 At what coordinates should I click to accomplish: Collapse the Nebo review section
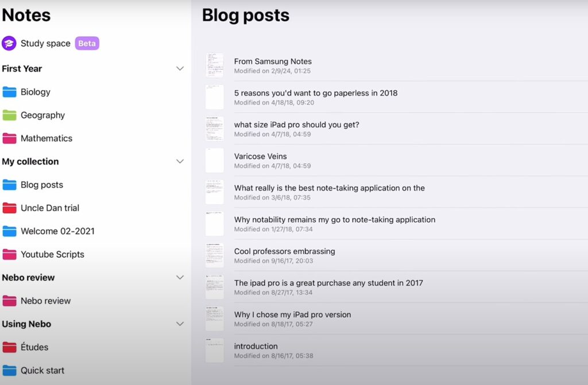(x=180, y=277)
